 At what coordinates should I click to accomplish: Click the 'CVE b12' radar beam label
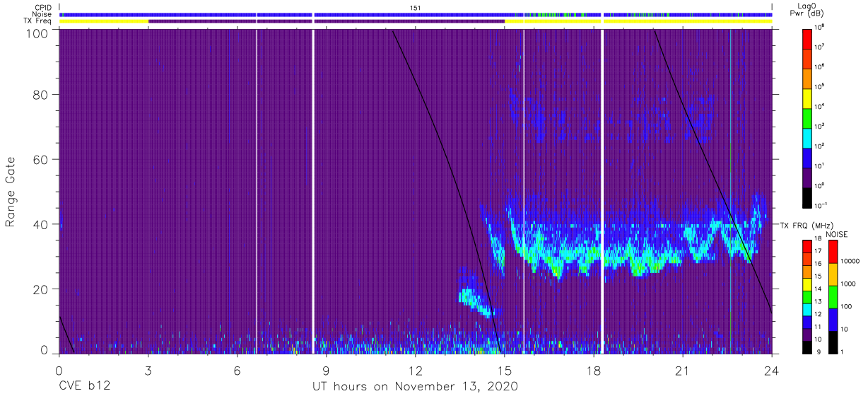(x=84, y=387)
